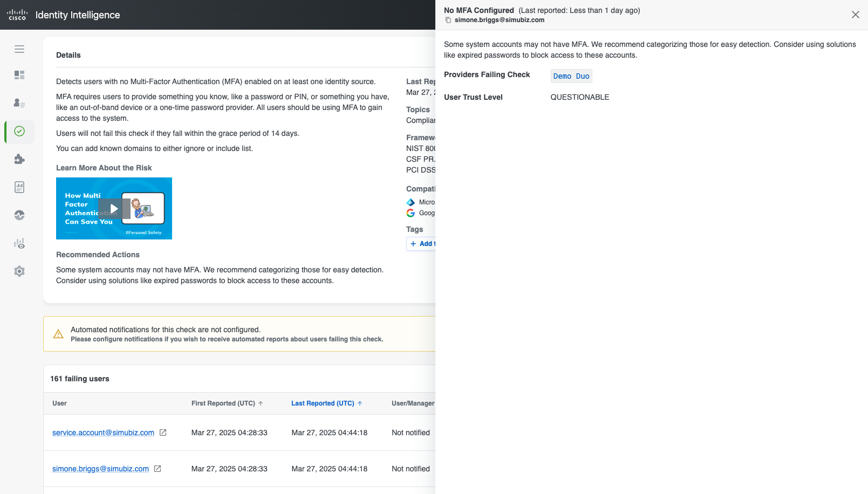Copy simone.briggs email via the copy icon

tap(448, 20)
